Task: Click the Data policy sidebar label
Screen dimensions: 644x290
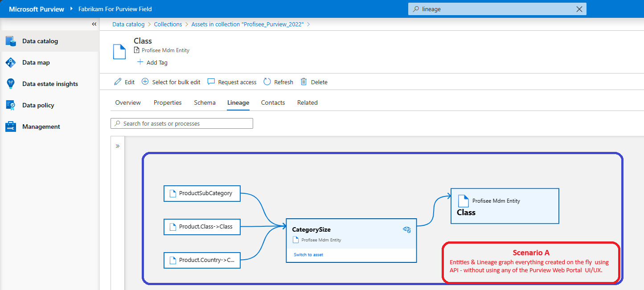Action: coord(38,105)
